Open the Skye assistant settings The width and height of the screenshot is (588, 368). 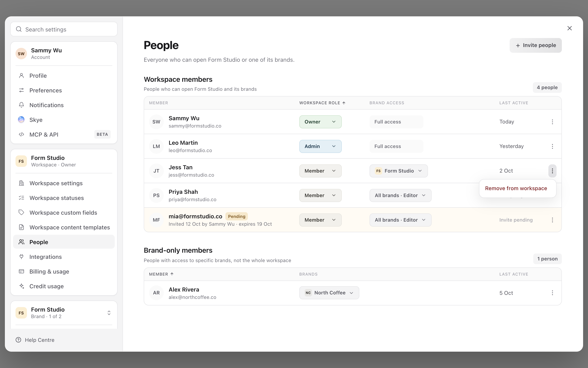[64, 120]
